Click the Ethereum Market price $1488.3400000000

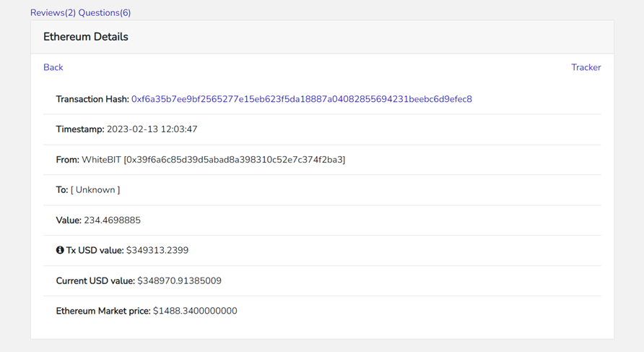[x=195, y=311]
